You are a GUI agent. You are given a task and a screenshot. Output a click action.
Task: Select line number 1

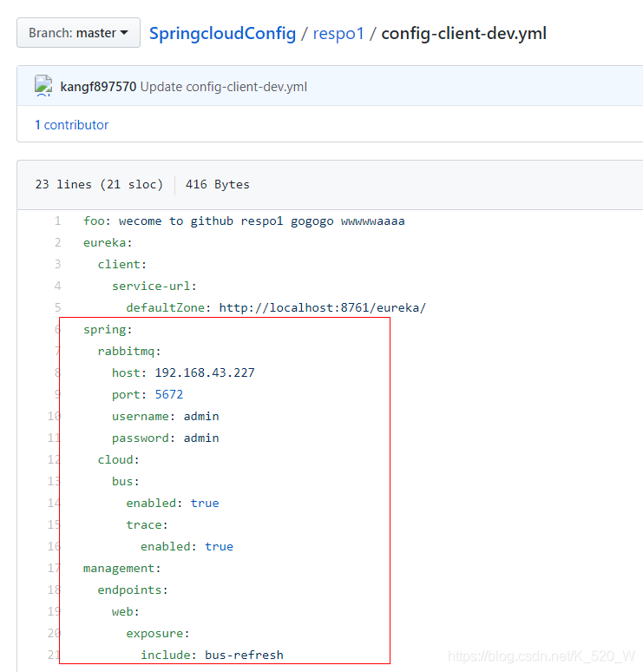pos(58,221)
